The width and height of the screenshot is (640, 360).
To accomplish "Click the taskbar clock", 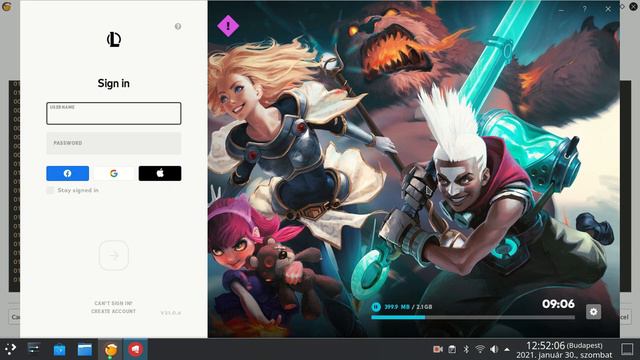I will tap(564, 350).
